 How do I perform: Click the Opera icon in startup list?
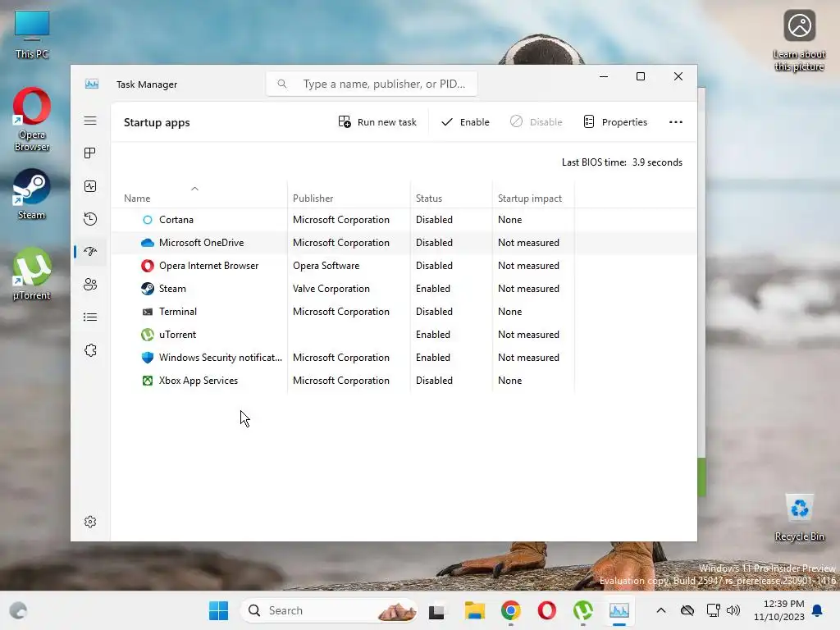click(x=148, y=266)
